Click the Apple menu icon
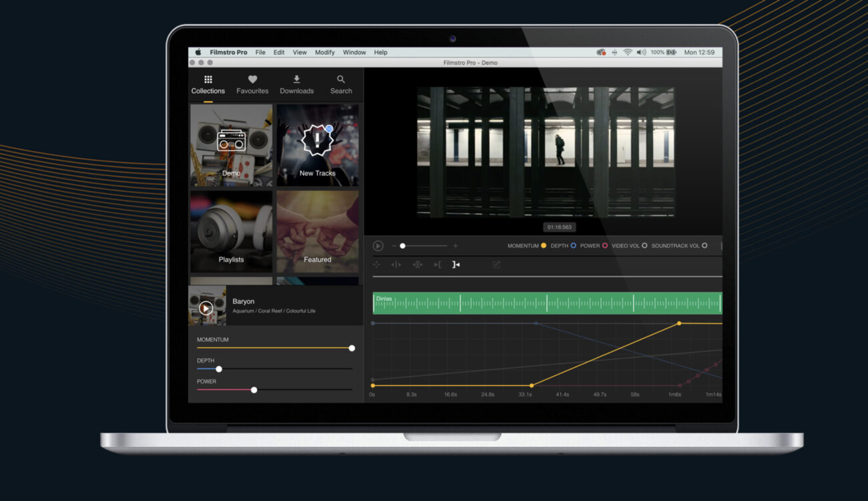Image resolution: width=868 pixels, height=501 pixels. click(x=198, y=52)
